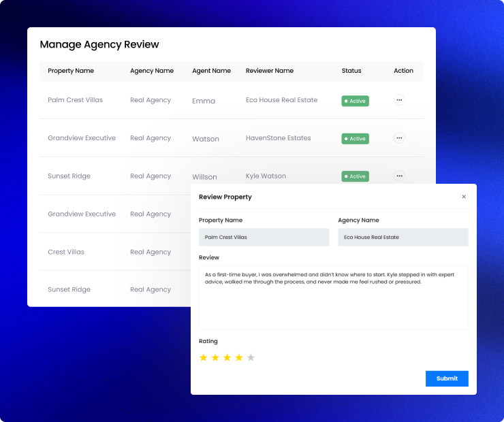
Task: Click reviewer Eco House Real Estate in table
Action: point(281,100)
